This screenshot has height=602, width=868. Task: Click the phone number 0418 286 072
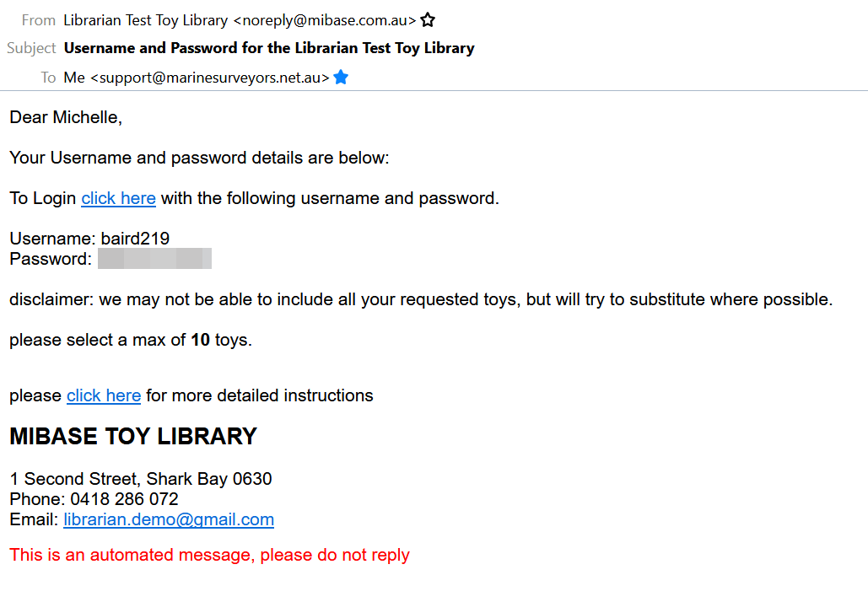pos(124,499)
